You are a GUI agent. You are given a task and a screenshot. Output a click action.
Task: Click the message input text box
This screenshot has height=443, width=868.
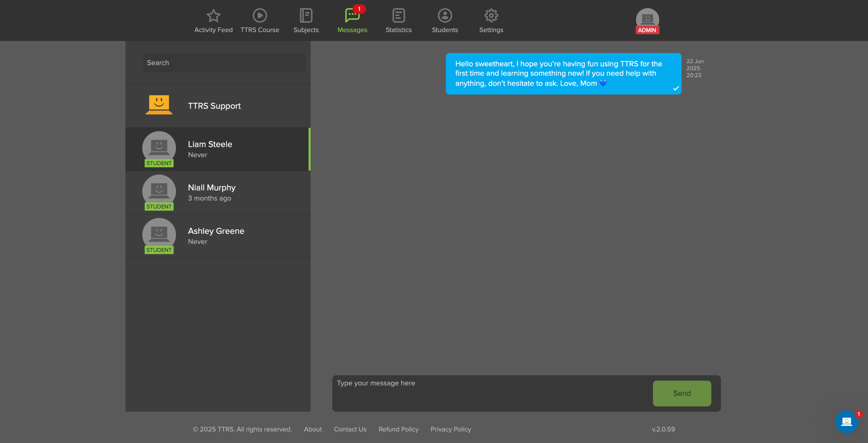tap(492, 392)
